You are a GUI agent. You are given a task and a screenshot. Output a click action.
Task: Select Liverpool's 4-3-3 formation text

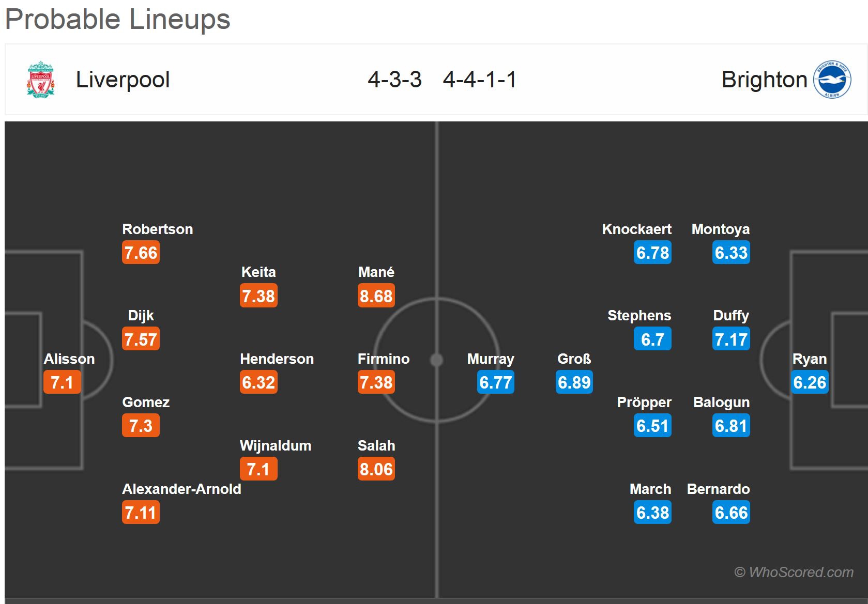(394, 80)
